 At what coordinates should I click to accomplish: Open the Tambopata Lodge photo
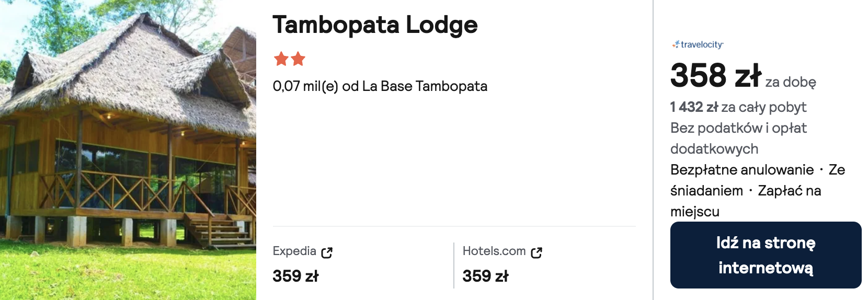pos(128,150)
